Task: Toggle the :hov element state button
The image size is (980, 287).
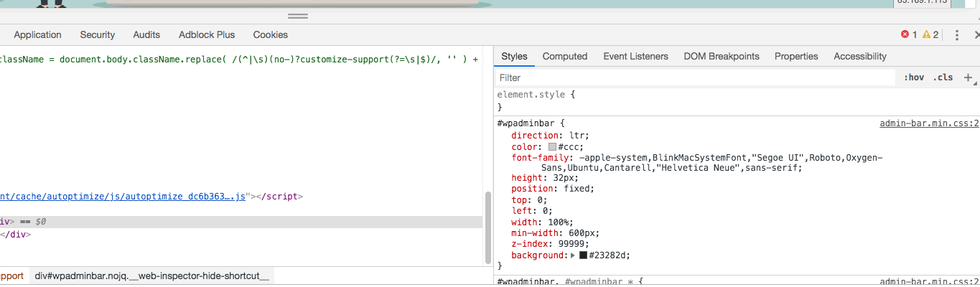Action: click(x=914, y=77)
